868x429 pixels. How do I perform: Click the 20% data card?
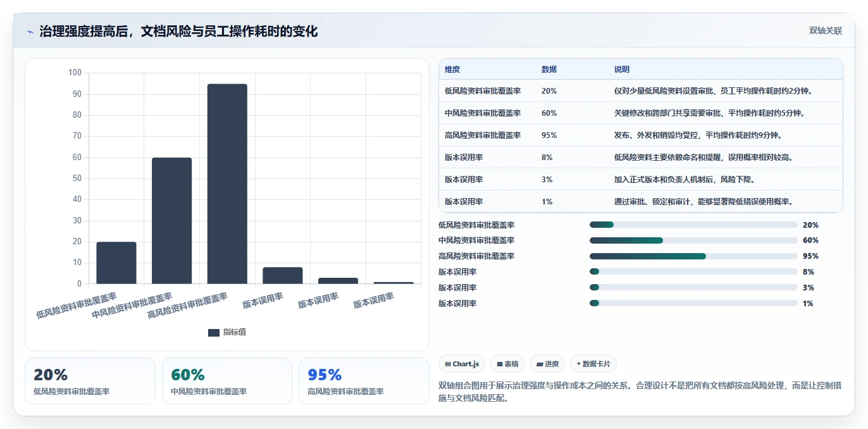(90, 381)
